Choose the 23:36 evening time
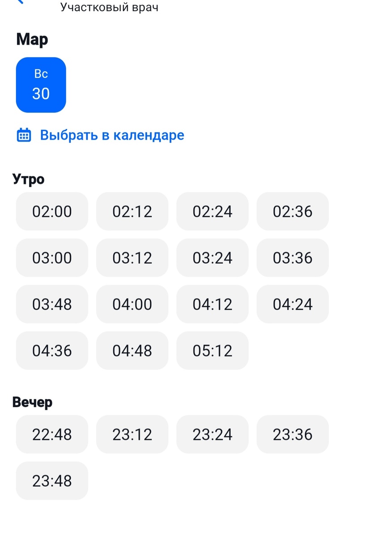This screenshot has height=537, width=392. tap(292, 434)
